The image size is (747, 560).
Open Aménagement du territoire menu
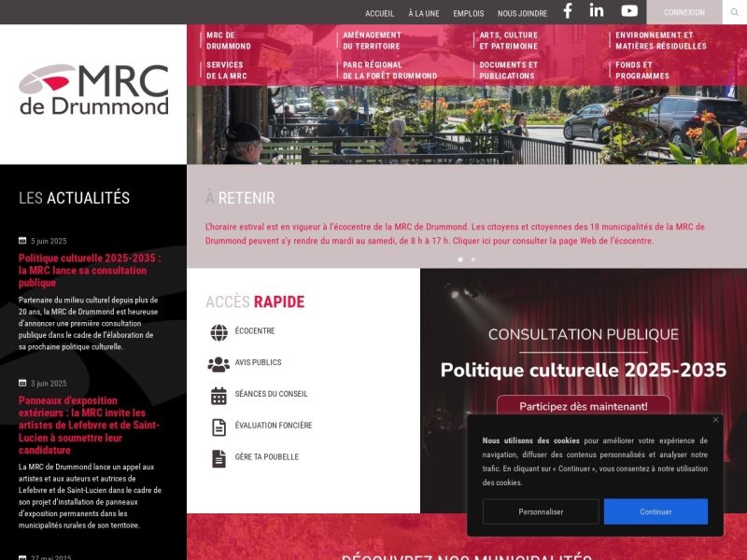pos(372,40)
